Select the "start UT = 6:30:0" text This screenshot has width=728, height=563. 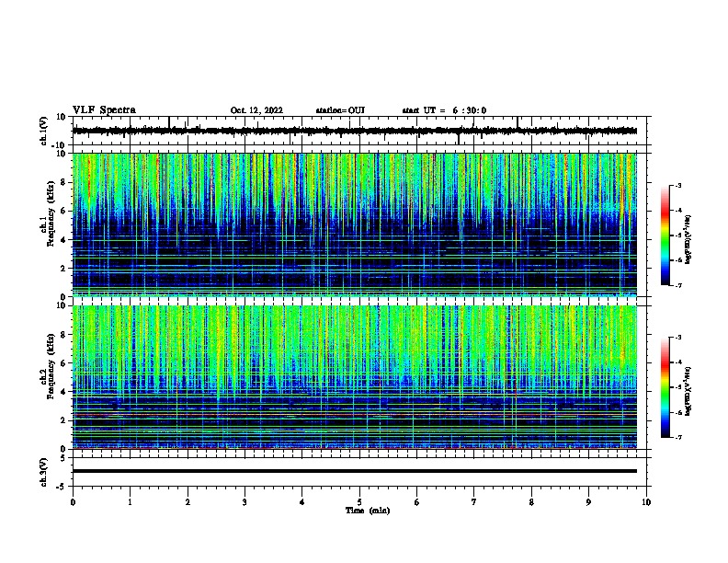point(444,110)
